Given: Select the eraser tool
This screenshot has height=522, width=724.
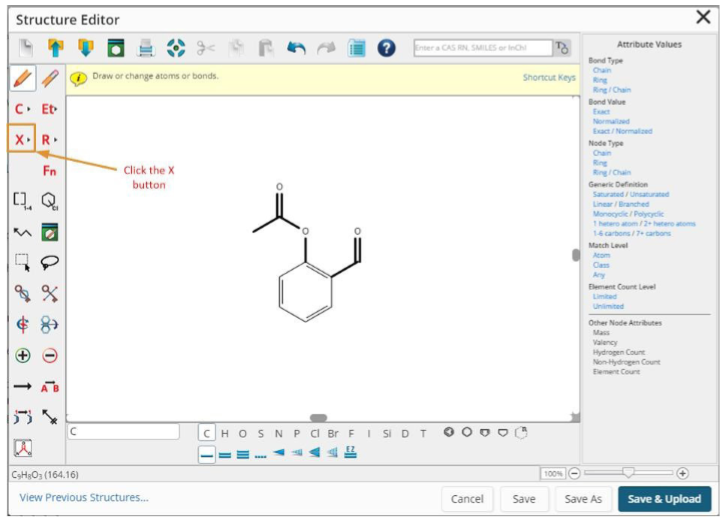Looking at the screenshot, I should [50, 78].
